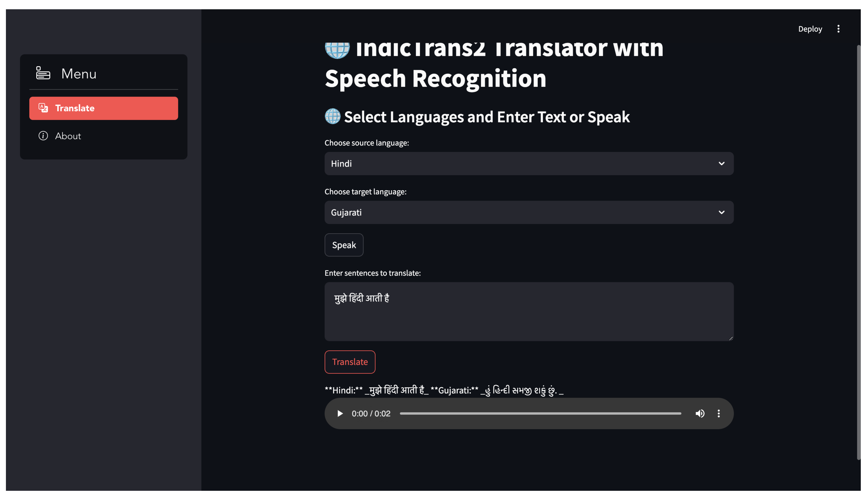The image size is (868, 498).
Task: Open audio player more options menu
Action: pos(719,414)
